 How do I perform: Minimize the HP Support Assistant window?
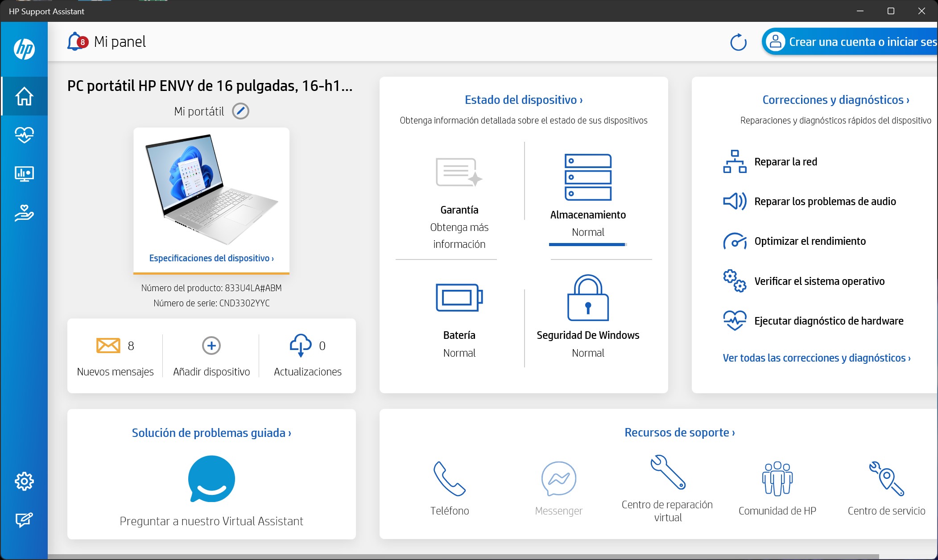860,11
